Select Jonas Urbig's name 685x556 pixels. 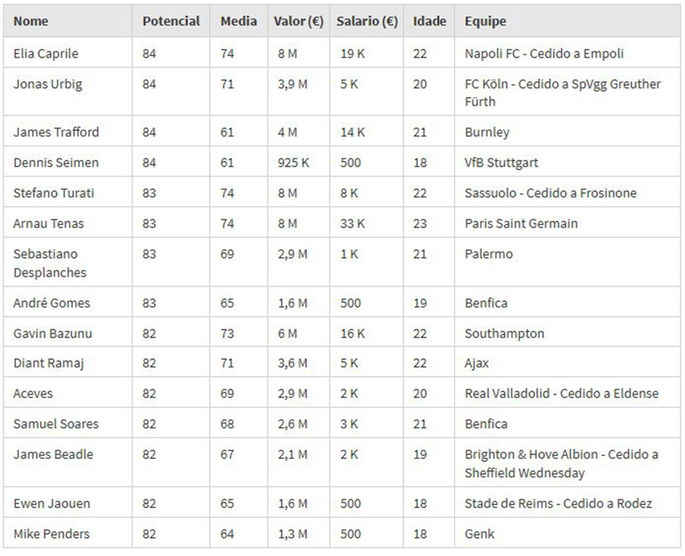48,84
